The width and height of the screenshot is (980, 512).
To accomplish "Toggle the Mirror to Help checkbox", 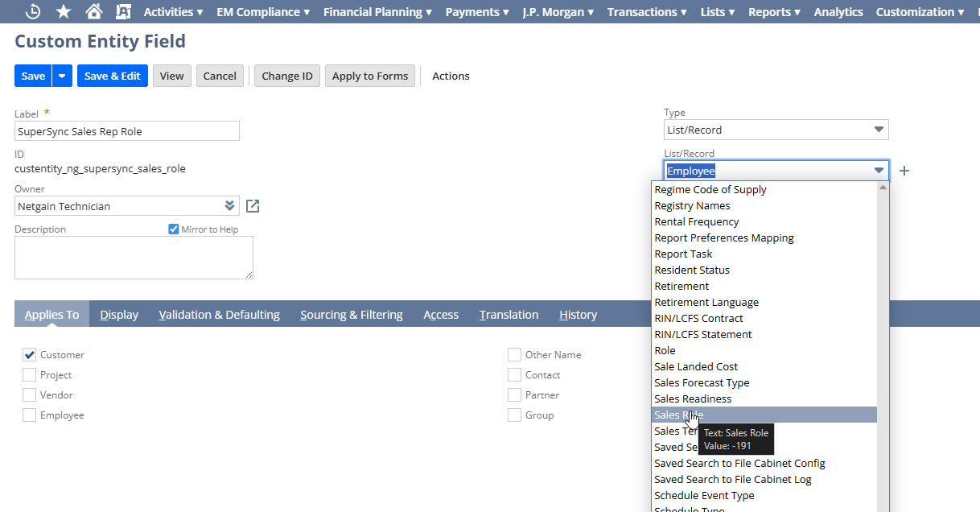I will coord(174,229).
